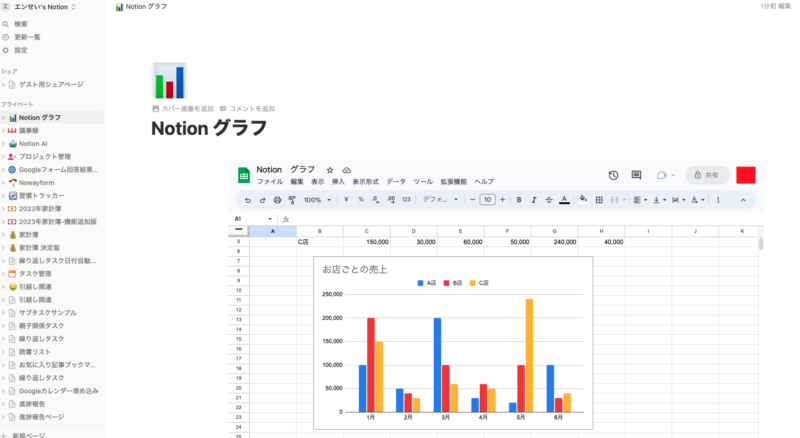Open the comments icon in Sheets header
The height and width of the screenshot is (438, 800).
pyautogui.click(x=636, y=175)
